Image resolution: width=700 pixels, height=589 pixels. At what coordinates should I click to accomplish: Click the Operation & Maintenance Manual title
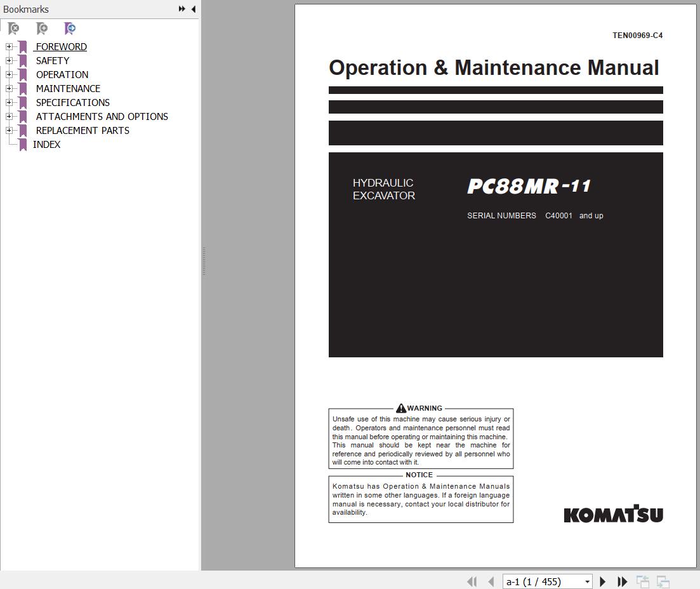tap(494, 68)
